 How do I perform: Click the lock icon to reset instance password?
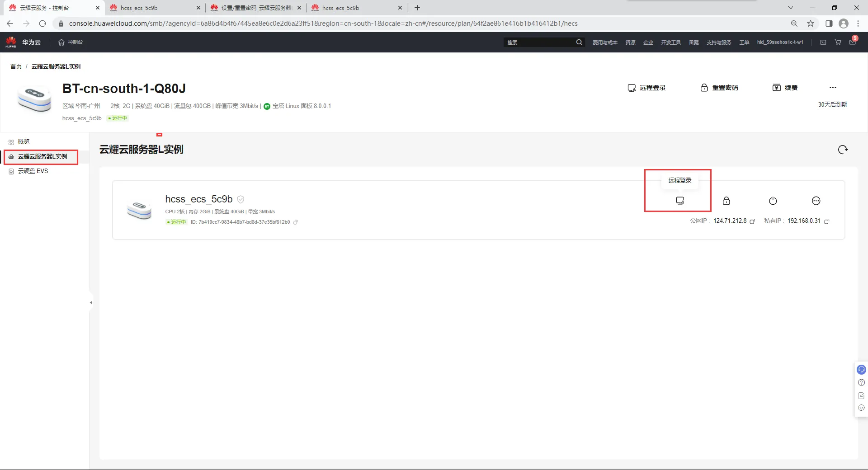726,201
